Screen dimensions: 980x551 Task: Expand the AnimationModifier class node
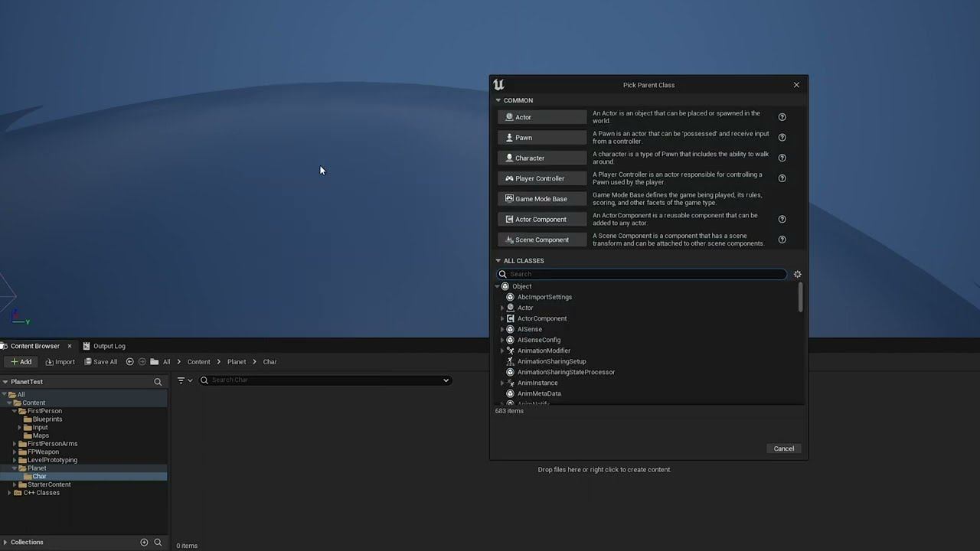tap(502, 350)
